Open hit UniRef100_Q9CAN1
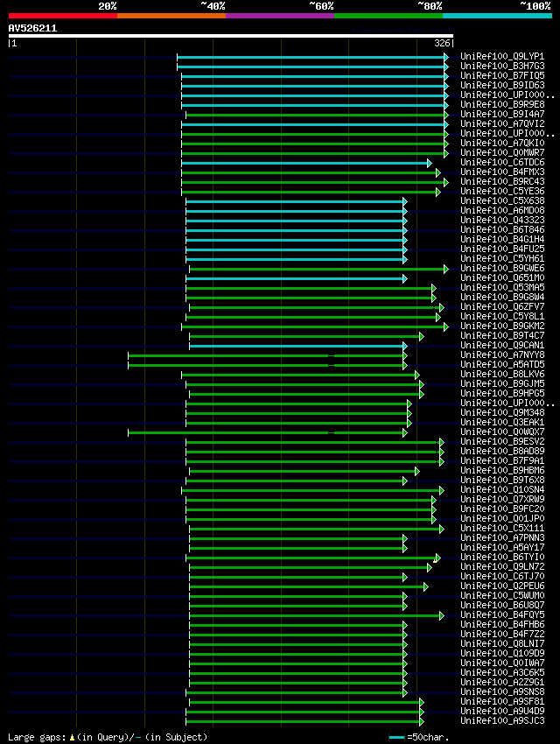560x744 pixels. coord(502,345)
